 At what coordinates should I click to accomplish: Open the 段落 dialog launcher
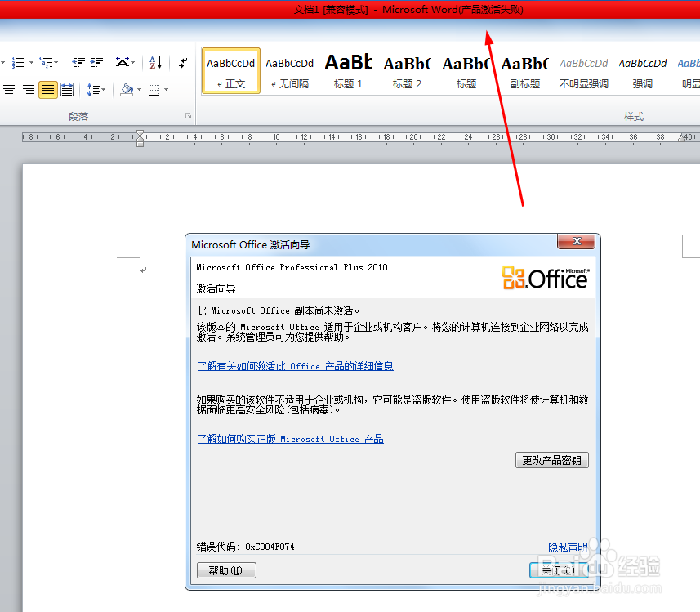188,116
